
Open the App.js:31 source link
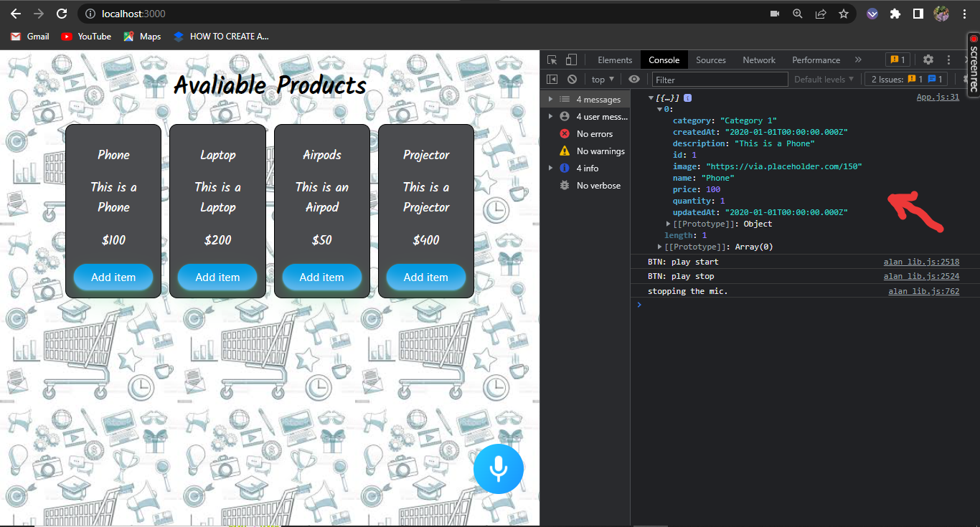click(938, 98)
